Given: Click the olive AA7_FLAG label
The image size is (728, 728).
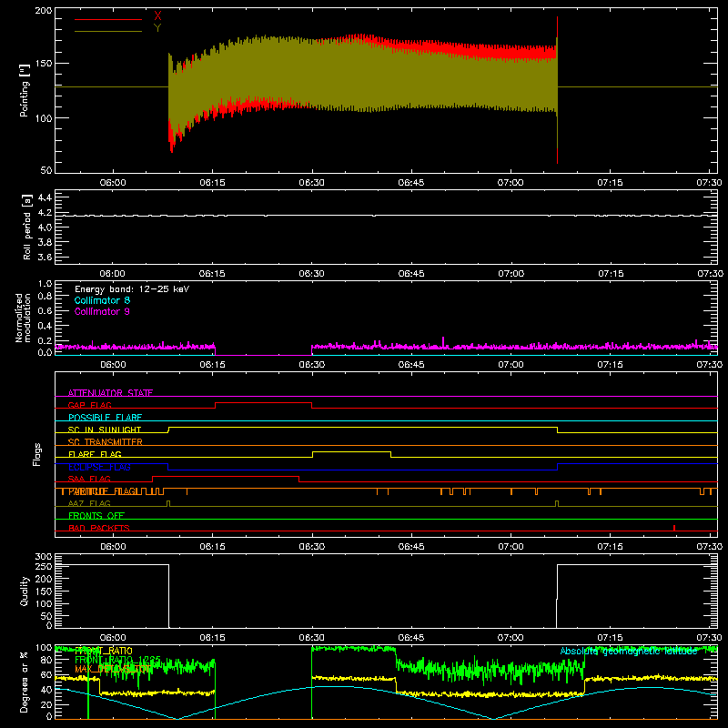Looking at the screenshot, I should [x=89, y=503].
